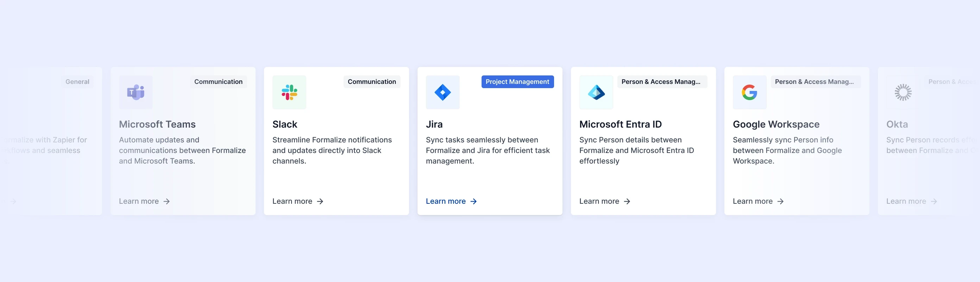This screenshot has height=282, width=980.
Task: Open Learn more on Google Workspace card
Action: click(x=758, y=201)
